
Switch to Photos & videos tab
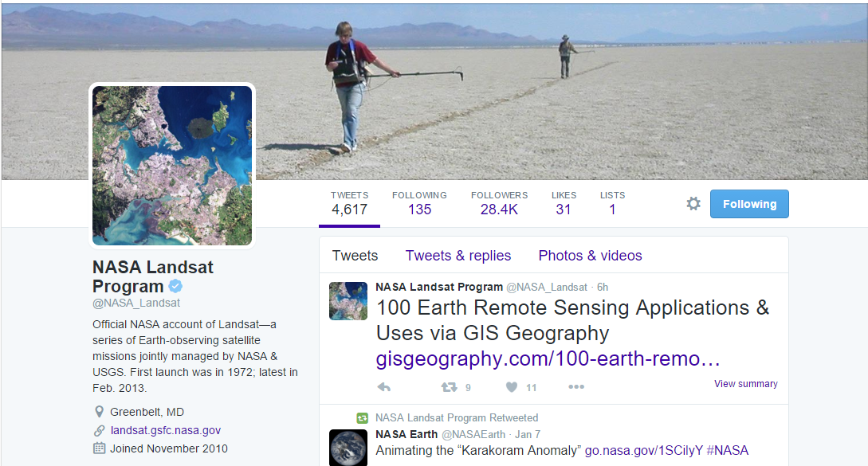(590, 256)
